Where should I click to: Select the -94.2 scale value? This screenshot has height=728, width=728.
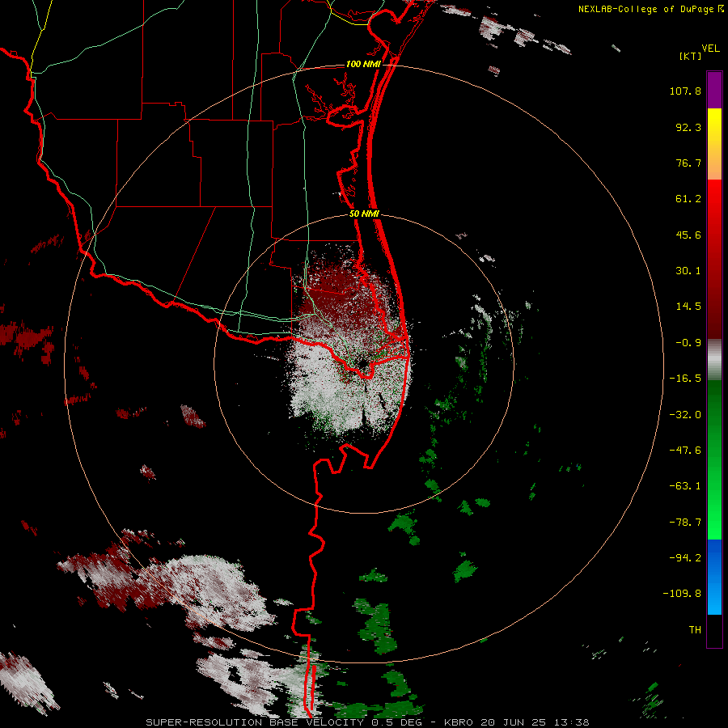click(x=685, y=558)
